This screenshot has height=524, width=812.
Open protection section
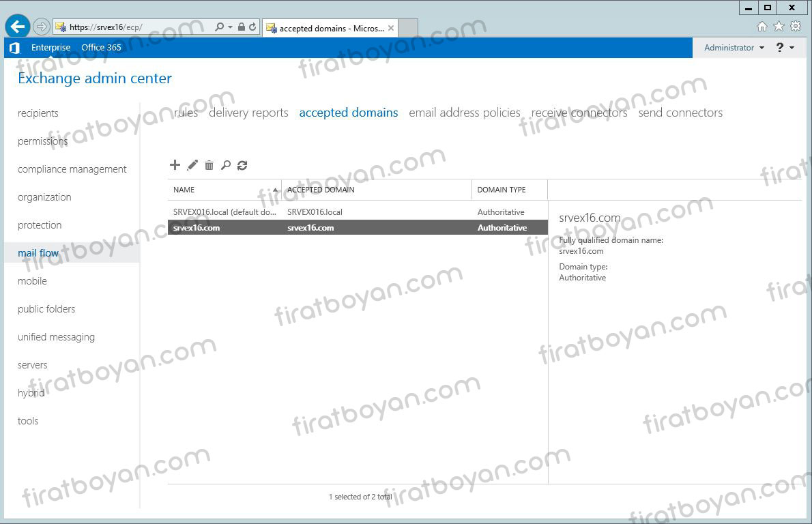tap(40, 224)
